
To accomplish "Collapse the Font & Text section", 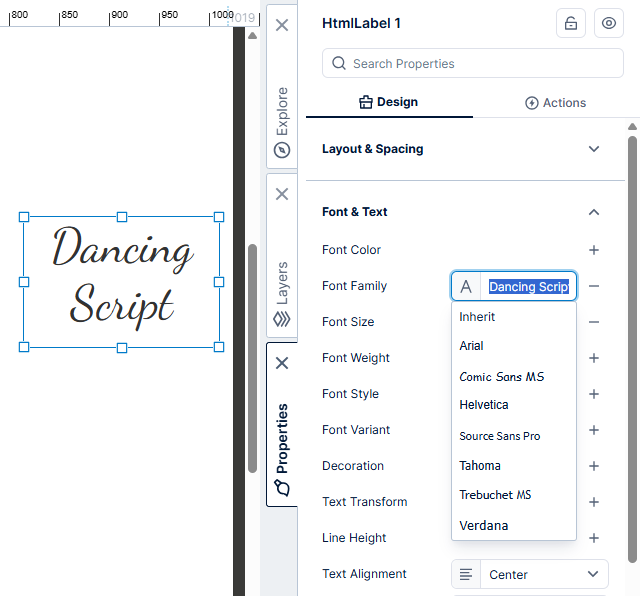I will 594,212.
